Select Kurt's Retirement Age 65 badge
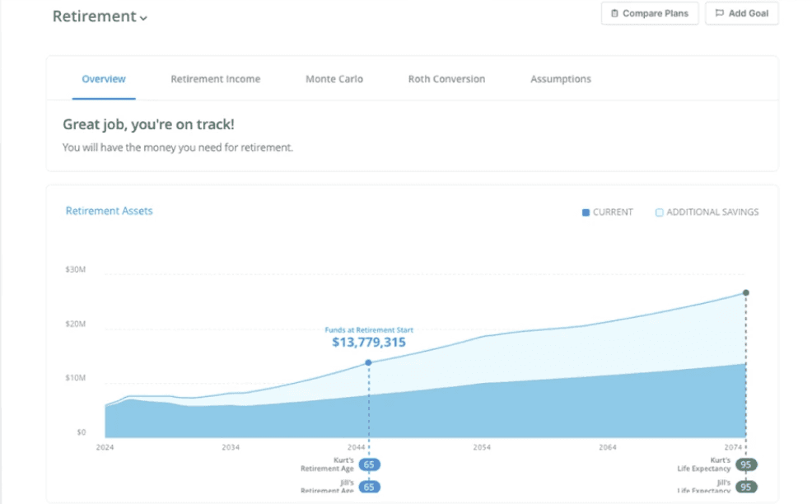Image resolution: width=812 pixels, height=504 pixels. [369, 464]
